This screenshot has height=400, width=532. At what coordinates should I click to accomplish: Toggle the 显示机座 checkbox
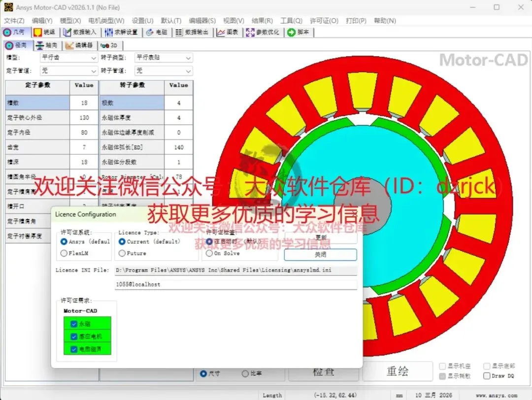click(x=442, y=366)
